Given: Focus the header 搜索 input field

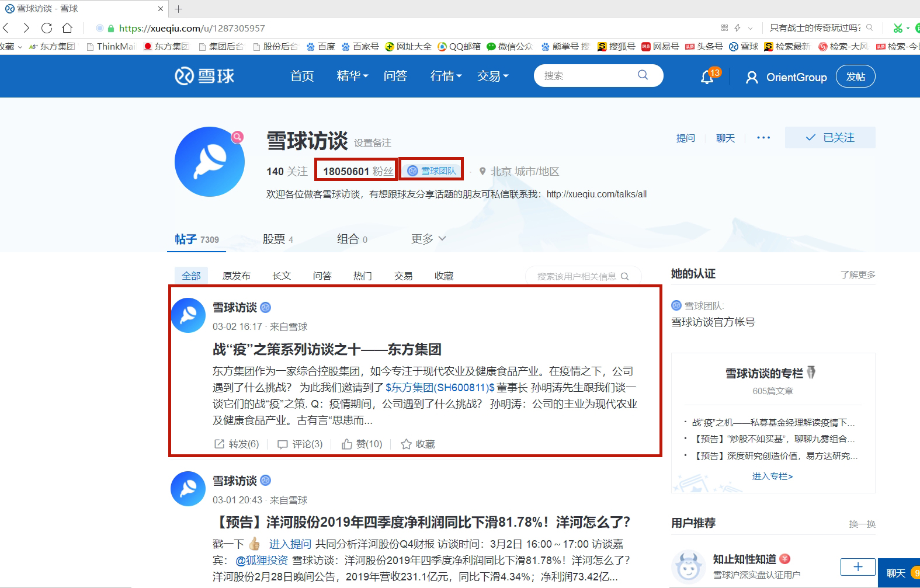Looking at the screenshot, I should [x=587, y=75].
